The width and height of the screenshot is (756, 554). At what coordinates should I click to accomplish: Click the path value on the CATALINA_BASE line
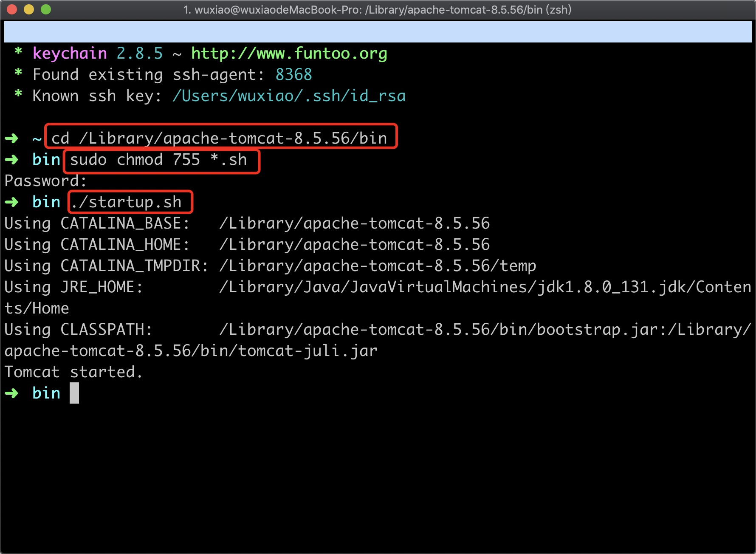pos(355,223)
